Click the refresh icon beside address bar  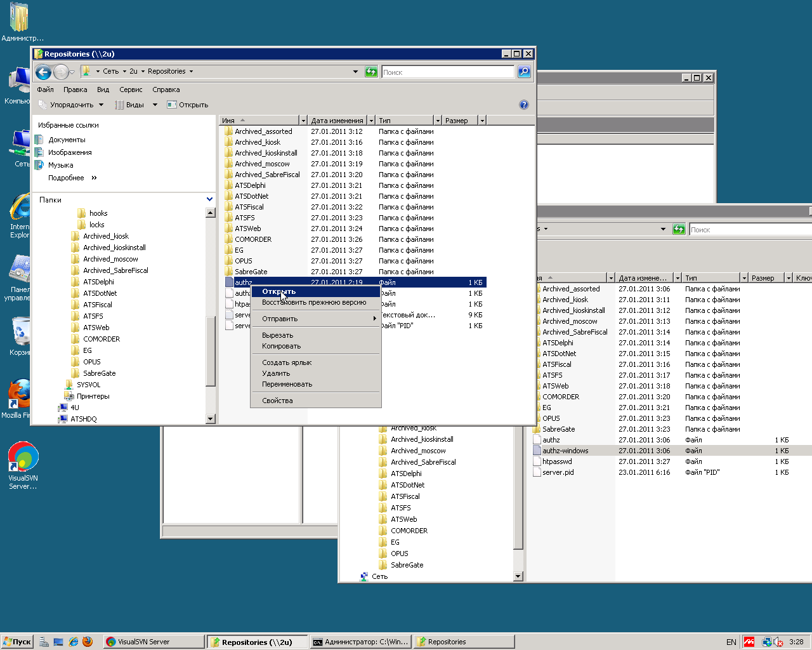(371, 72)
